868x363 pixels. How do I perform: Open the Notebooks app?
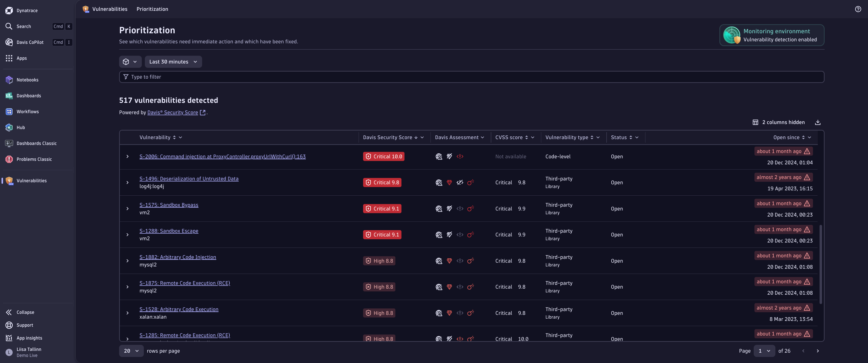click(27, 80)
